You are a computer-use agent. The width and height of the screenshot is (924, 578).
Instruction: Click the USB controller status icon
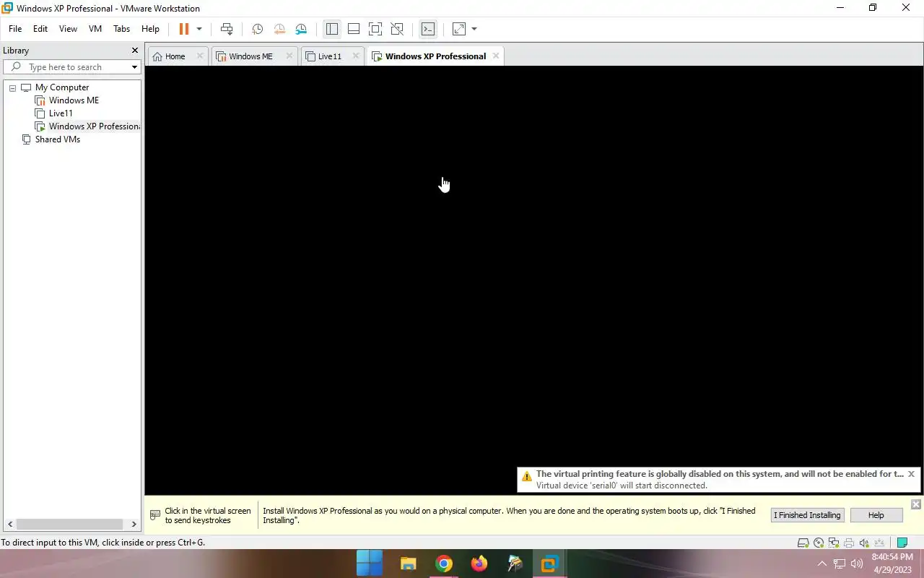[880, 543]
